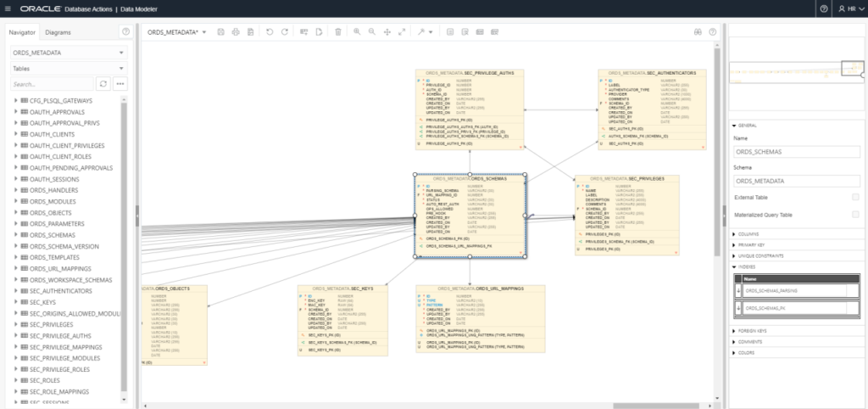Screen dimensions: 868x409
Task: Expand the ORDS_SCHEMAS tree node
Action: 15,235
